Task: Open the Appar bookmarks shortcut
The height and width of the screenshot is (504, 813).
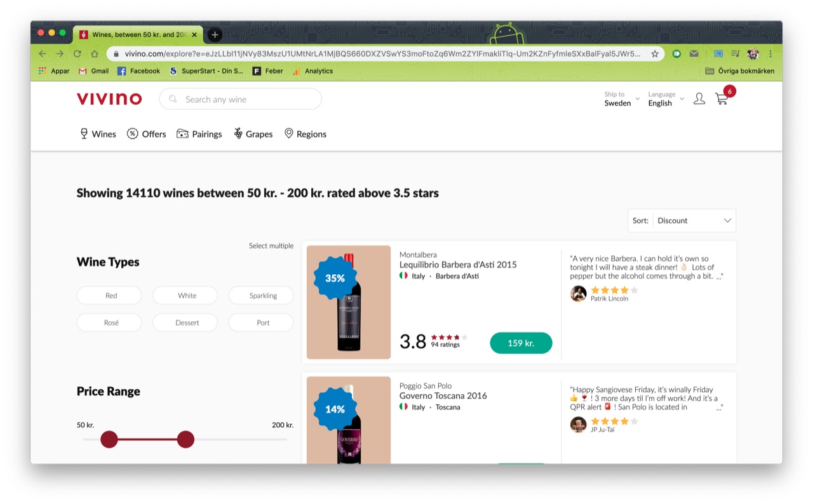Action: coord(54,71)
